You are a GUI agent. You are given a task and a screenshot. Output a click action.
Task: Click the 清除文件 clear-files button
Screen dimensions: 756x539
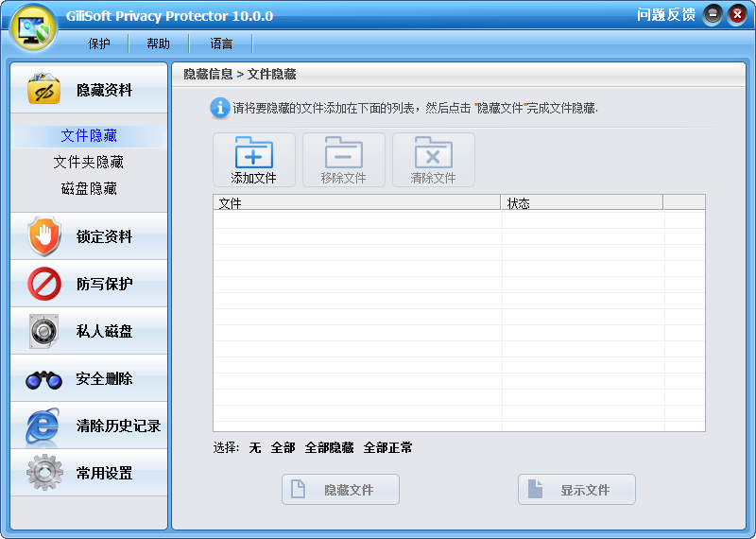(434, 160)
